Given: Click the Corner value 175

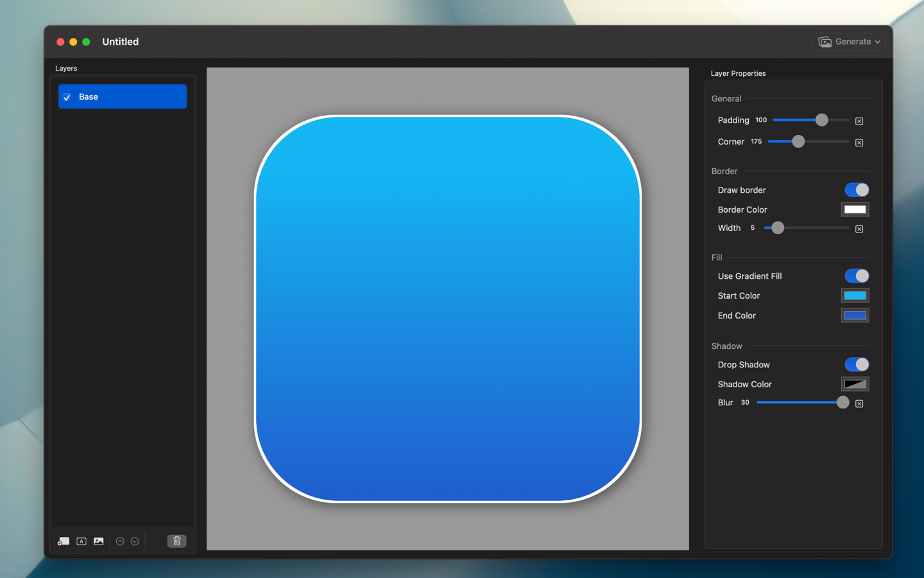Looking at the screenshot, I should pyautogui.click(x=757, y=141).
